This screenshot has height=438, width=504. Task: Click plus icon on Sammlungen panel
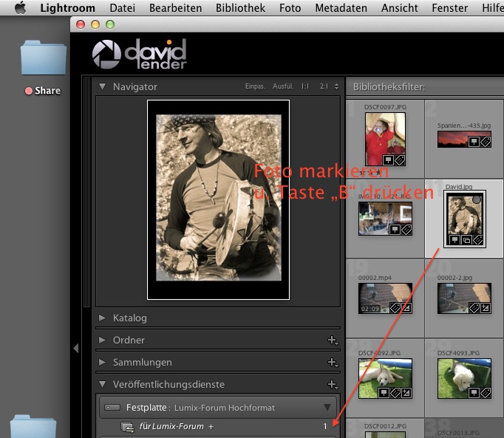(332, 363)
